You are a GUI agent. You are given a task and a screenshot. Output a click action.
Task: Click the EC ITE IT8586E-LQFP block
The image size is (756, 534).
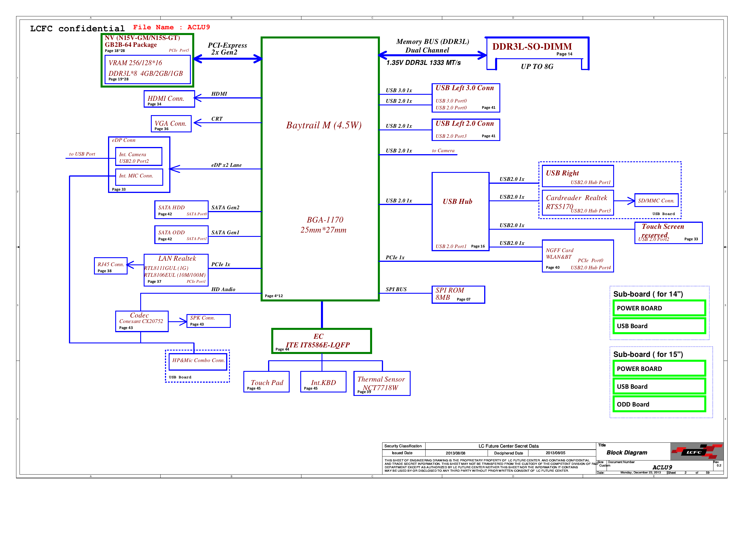pos(321,341)
